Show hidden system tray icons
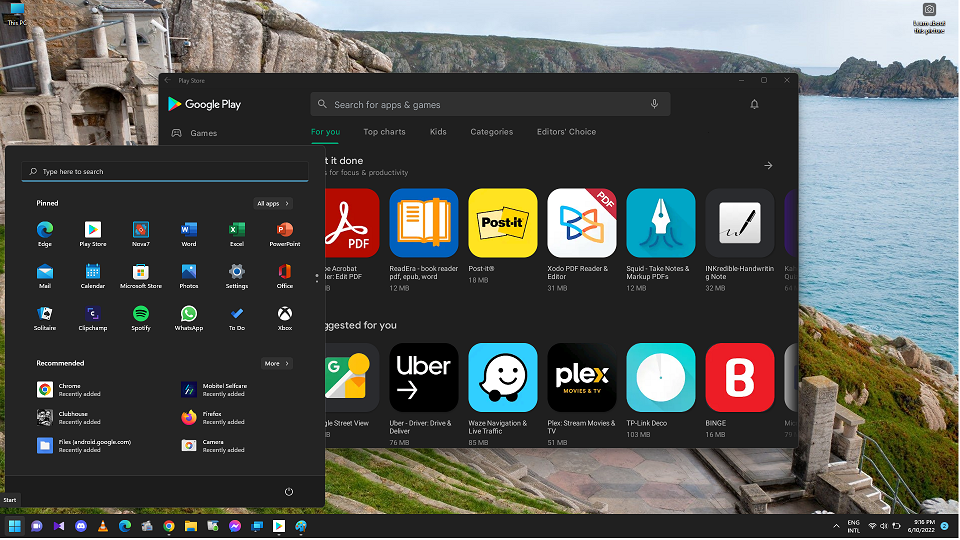Image resolution: width=960 pixels, height=540 pixels. [x=836, y=526]
